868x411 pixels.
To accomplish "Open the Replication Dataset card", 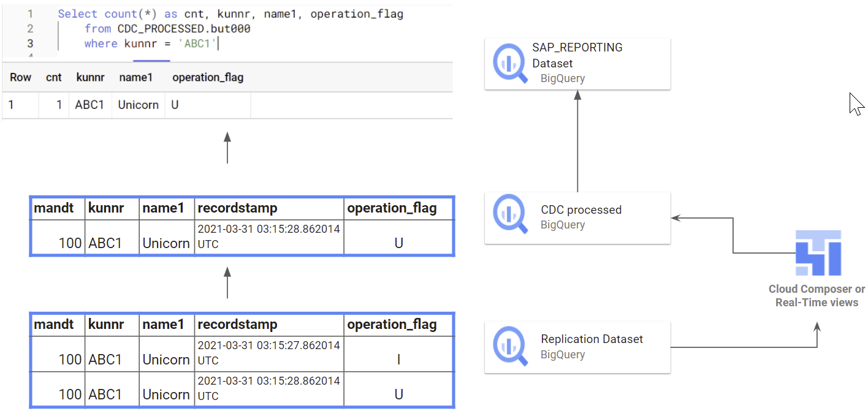I will coord(577,347).
